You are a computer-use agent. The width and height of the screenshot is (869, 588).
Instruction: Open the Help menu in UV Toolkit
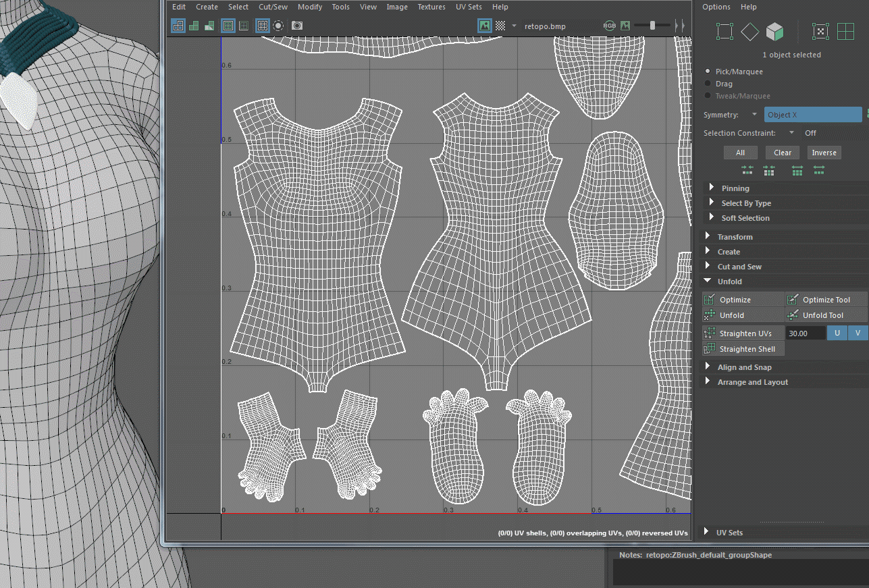pyautogui.click(x=749, y=7)
